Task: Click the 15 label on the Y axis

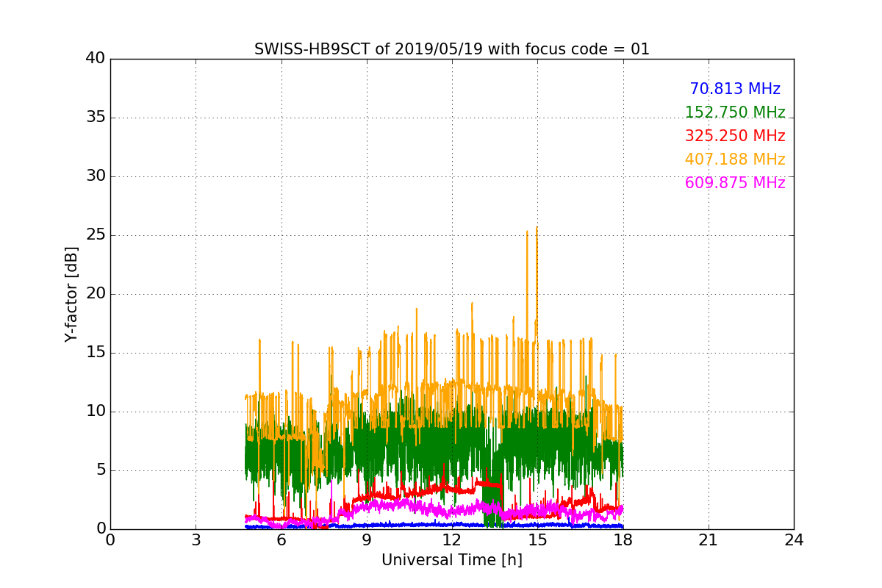Action: pyautogui.click(x=96, y=353)
